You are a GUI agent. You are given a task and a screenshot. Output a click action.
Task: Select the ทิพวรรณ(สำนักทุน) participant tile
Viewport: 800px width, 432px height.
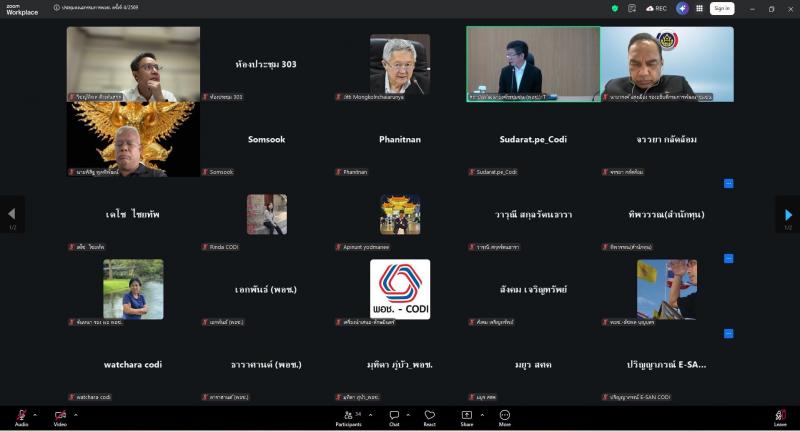click(667, 214)
